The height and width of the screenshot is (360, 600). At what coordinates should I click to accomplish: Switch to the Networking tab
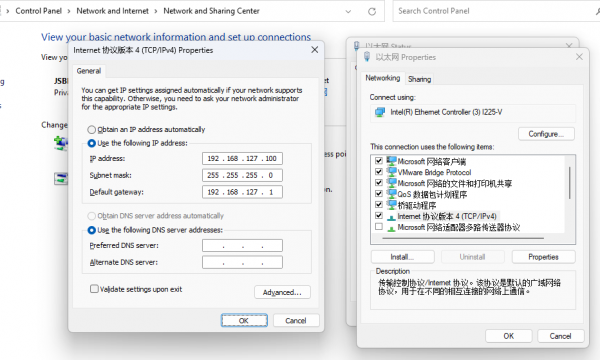pos(382,78)
